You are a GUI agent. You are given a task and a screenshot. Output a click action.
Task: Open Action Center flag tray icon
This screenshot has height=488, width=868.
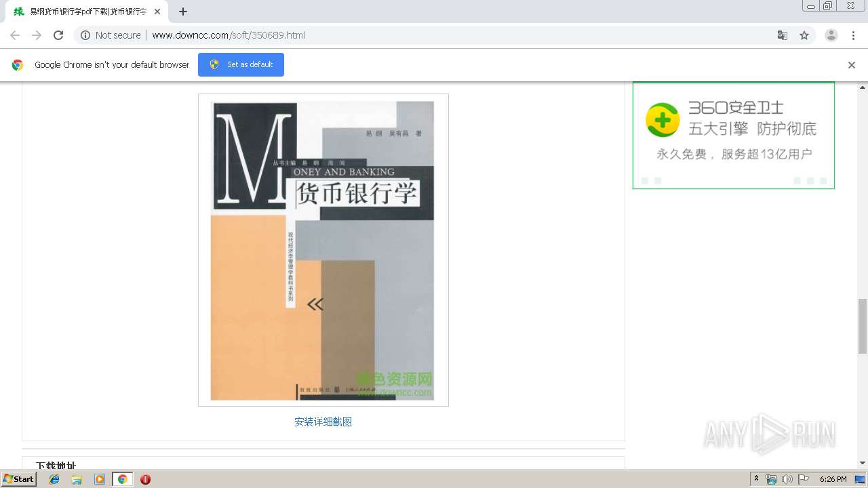coord(804,479)
